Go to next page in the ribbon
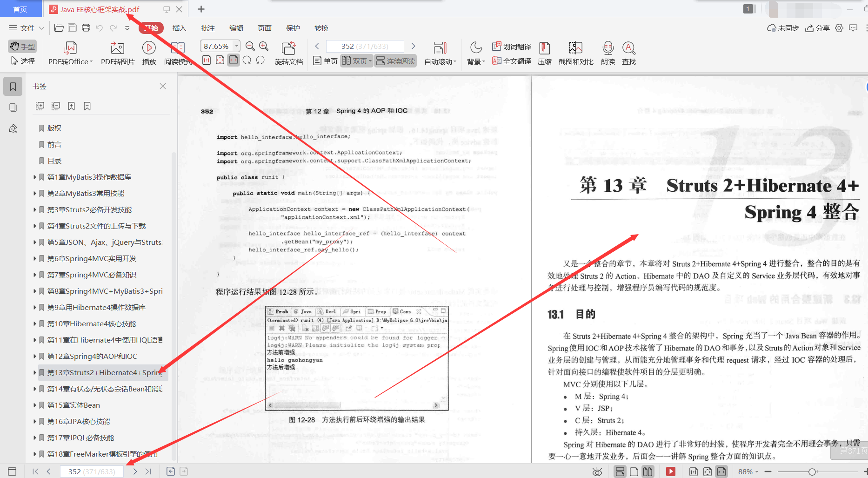This screenshot has height=478, width=868. click(x=413, y=46)
